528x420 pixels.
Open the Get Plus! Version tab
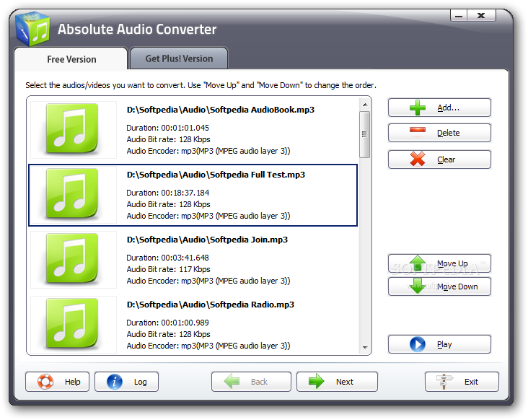pos(179,58)
